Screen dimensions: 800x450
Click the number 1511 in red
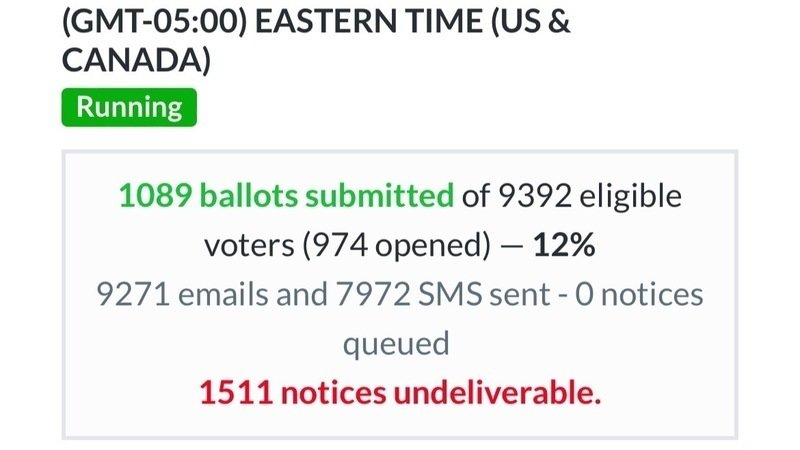coord(236,393)
